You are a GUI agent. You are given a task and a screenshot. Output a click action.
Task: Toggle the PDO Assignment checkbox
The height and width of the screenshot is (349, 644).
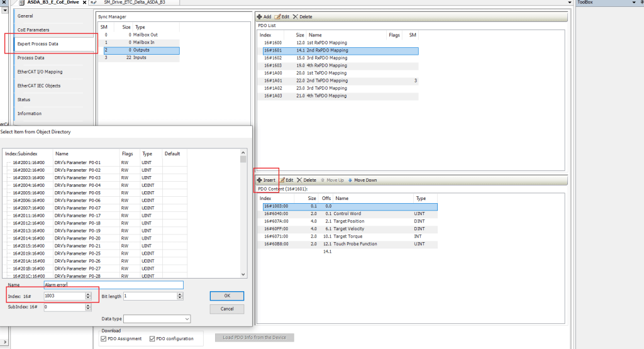tap(104, 338)
